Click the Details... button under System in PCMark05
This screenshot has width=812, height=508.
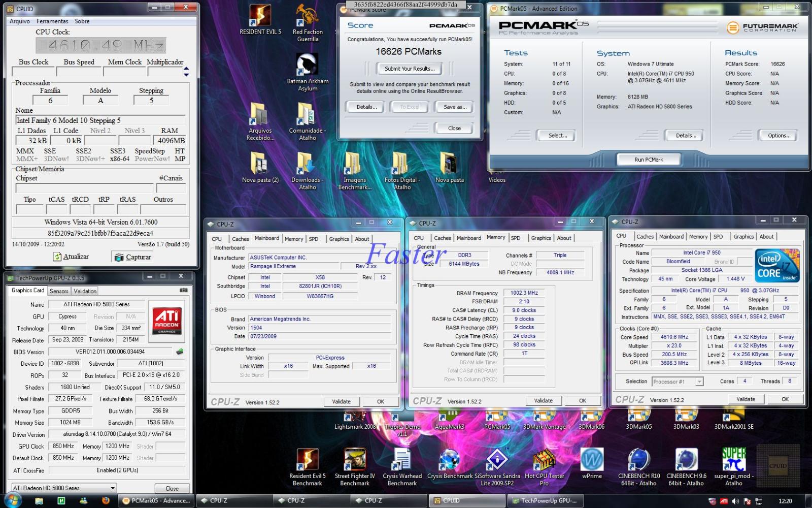click(686, 136)
